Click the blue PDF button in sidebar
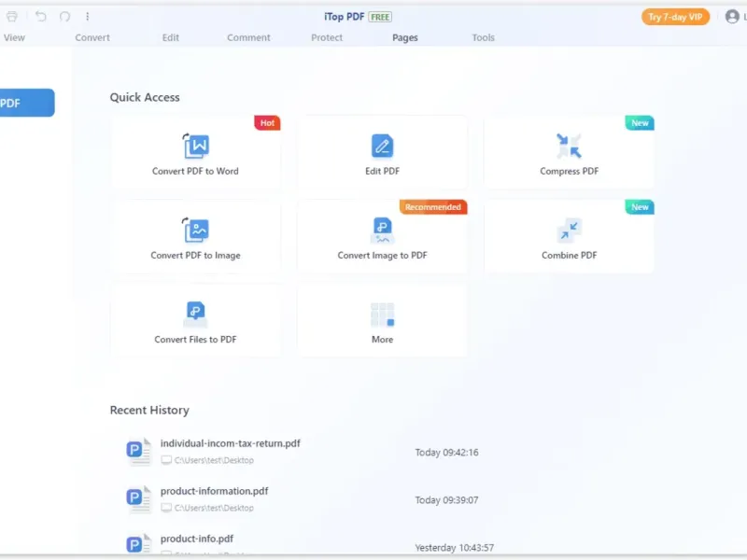 tap(27, 103)
